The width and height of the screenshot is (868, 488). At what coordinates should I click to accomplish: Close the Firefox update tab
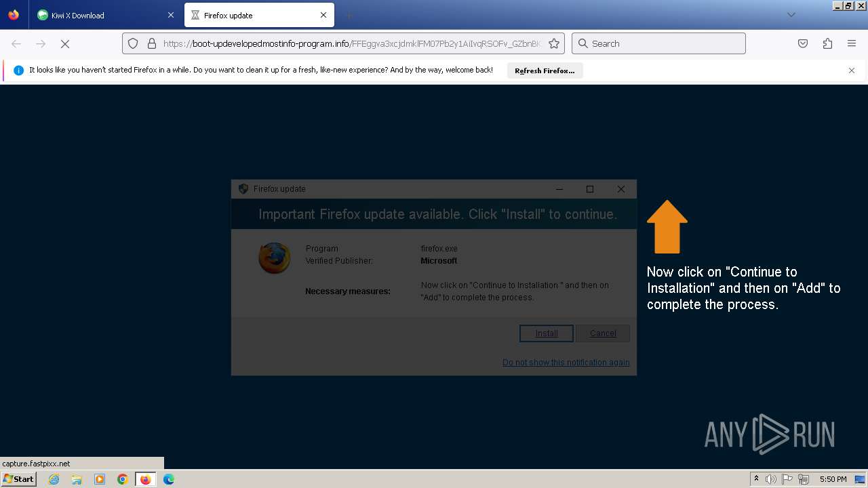(323, 15)
